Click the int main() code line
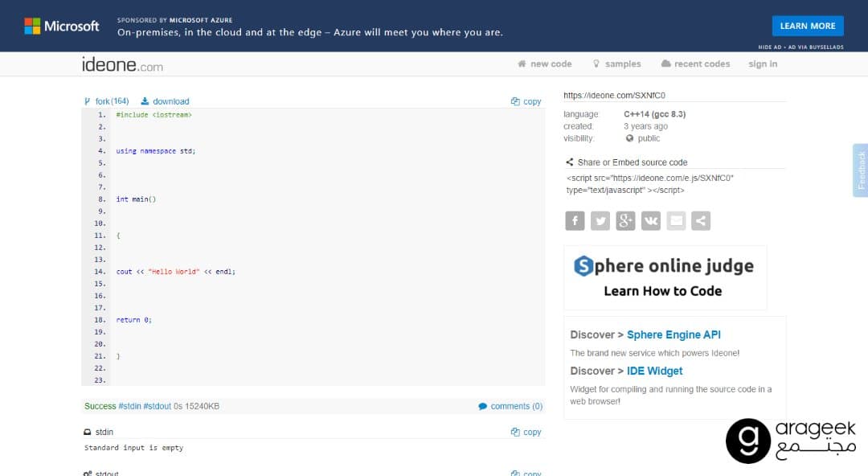 (136, 199)
